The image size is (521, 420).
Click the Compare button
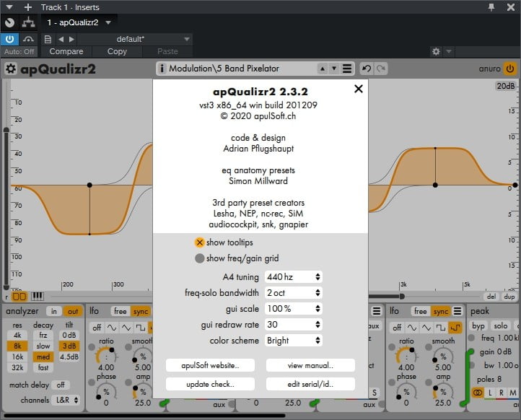coord(66,51)
